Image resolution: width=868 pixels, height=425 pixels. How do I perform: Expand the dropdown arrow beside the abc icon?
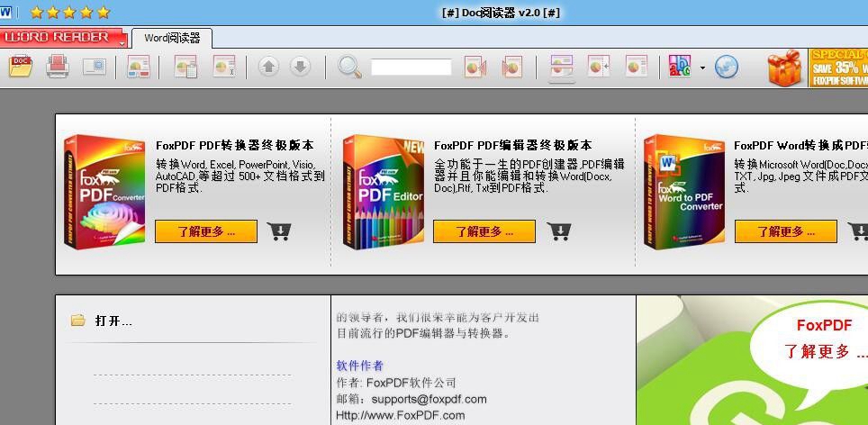(x=702, y=68)
